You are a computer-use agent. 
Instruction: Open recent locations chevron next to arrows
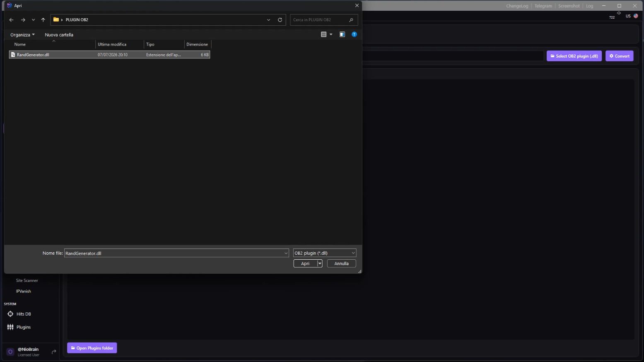click(x=33, y=20)
